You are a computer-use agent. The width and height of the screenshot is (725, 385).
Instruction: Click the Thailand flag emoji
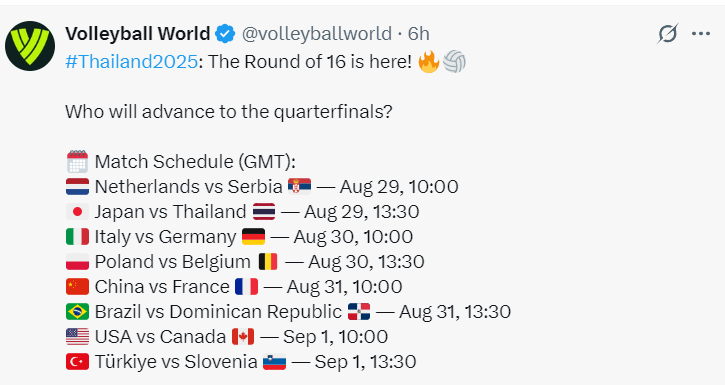click(264, 212)
